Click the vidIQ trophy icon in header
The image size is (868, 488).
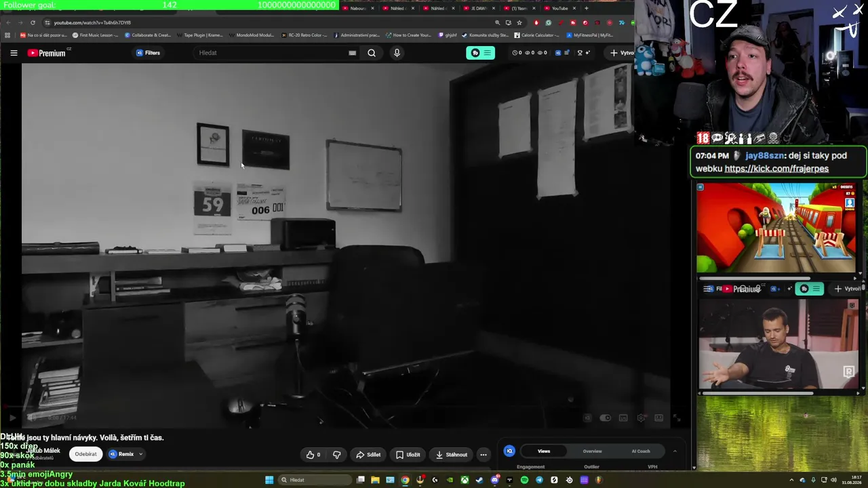pos(579,52)
